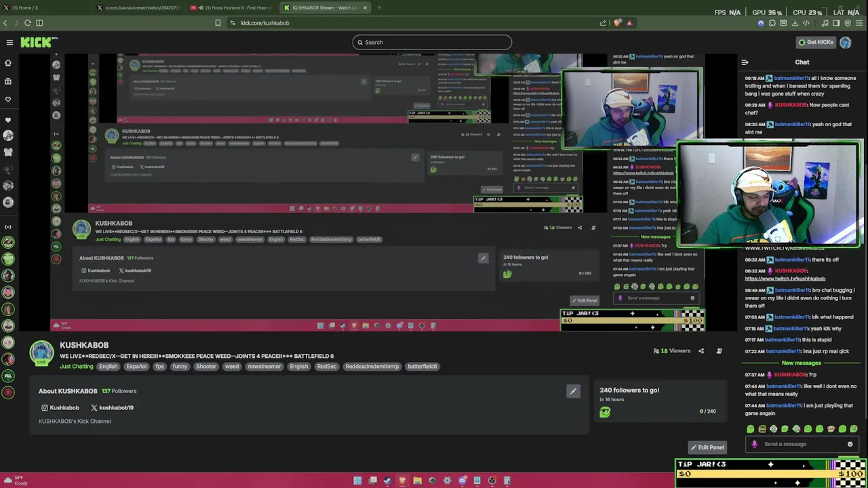
Task: Edit the About panel pencil icon
Action: (x=573, y=391)
